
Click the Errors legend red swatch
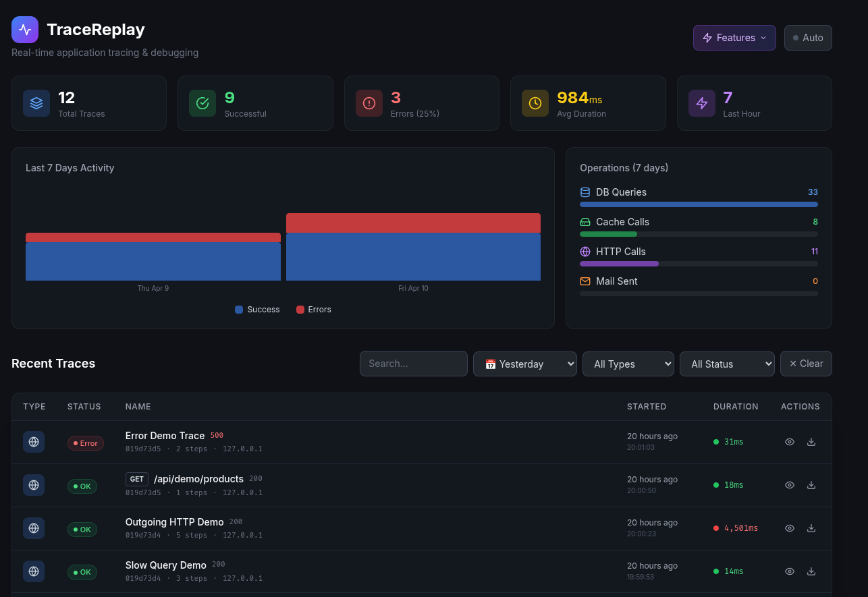[x=300, y=310]
